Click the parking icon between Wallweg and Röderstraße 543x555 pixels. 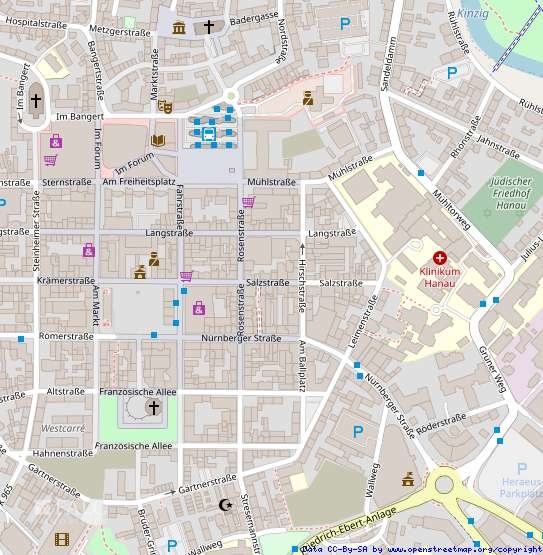(x=358, y=431)
